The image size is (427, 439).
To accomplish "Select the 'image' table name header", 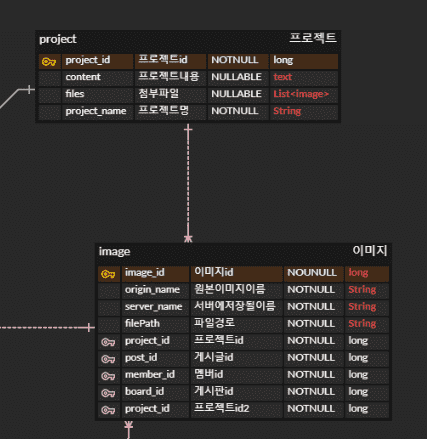I will pyautogui.click(x=114, y=252).
